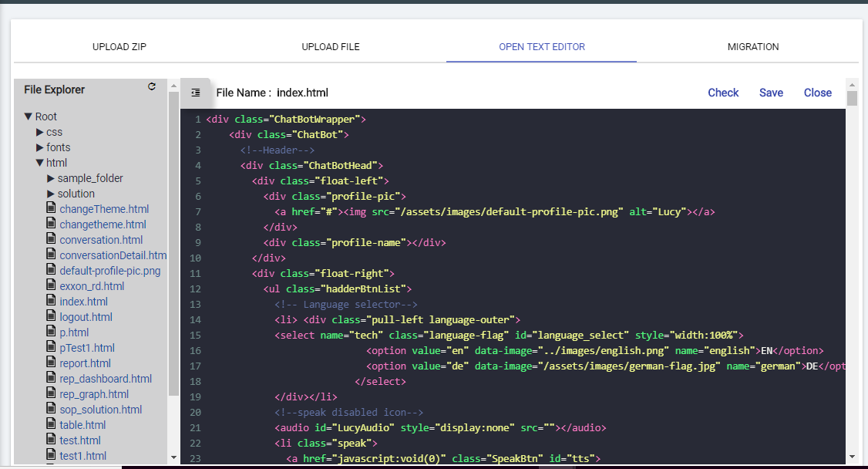Click file icon beside sop_solution.html
Image resolution: width=868 pixels, height=469 pixels.
[51, 410]
